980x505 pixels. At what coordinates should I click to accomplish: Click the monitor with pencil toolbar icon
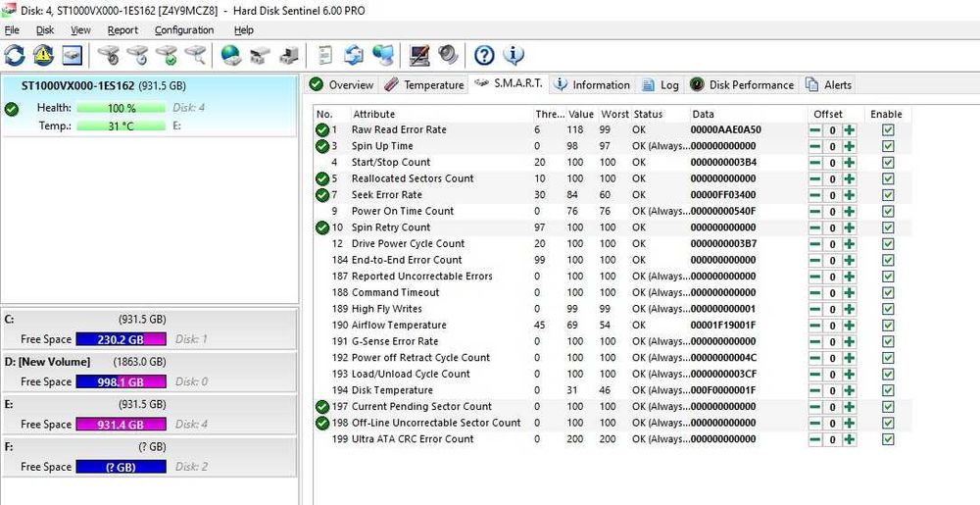tap(419, 55)
